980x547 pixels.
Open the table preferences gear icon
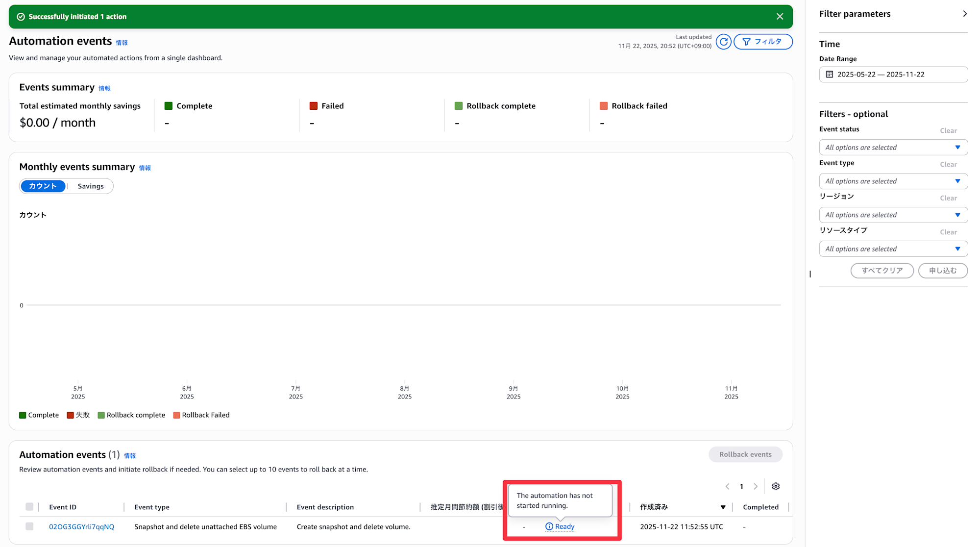tap(776, 486)
